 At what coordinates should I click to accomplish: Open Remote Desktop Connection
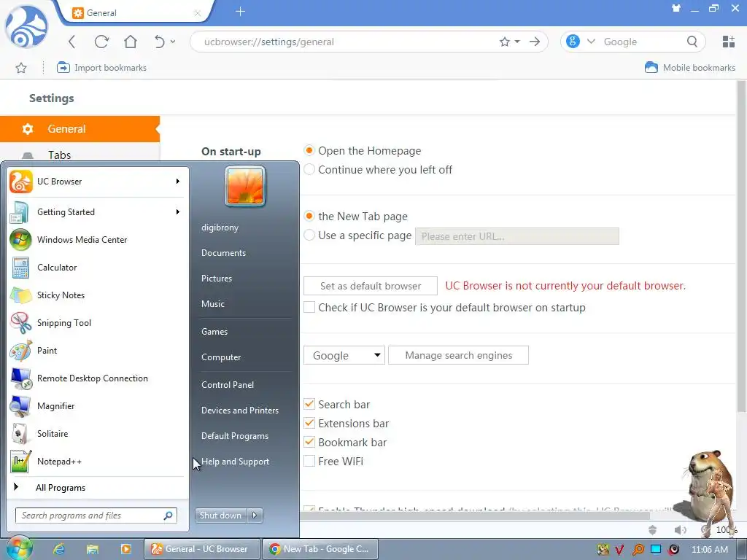coord(96,378)
